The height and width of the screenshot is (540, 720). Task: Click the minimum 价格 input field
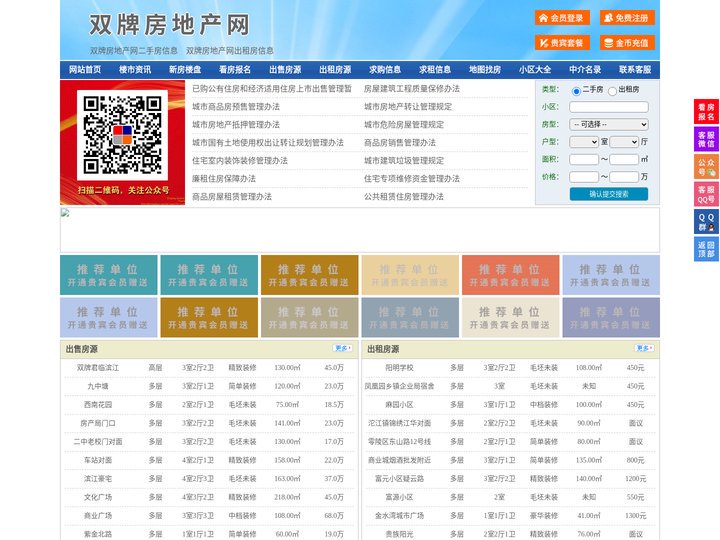pos(584,177)
